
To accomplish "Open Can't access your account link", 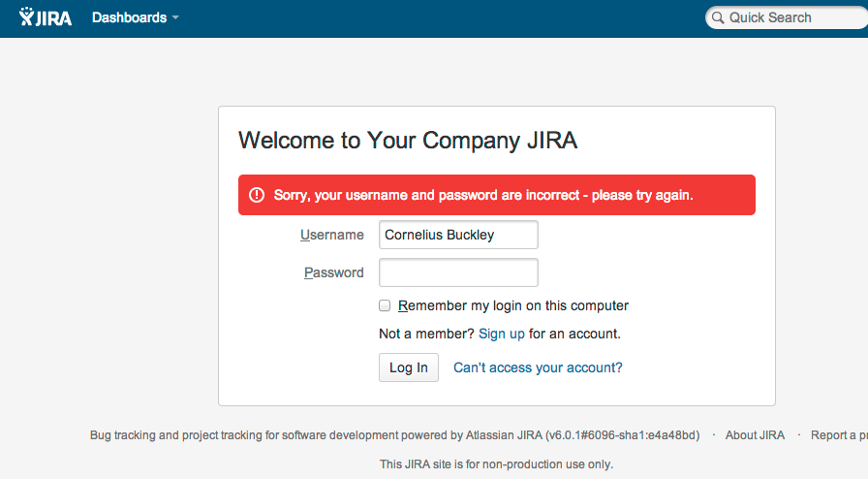I will [x=538, y=367].
